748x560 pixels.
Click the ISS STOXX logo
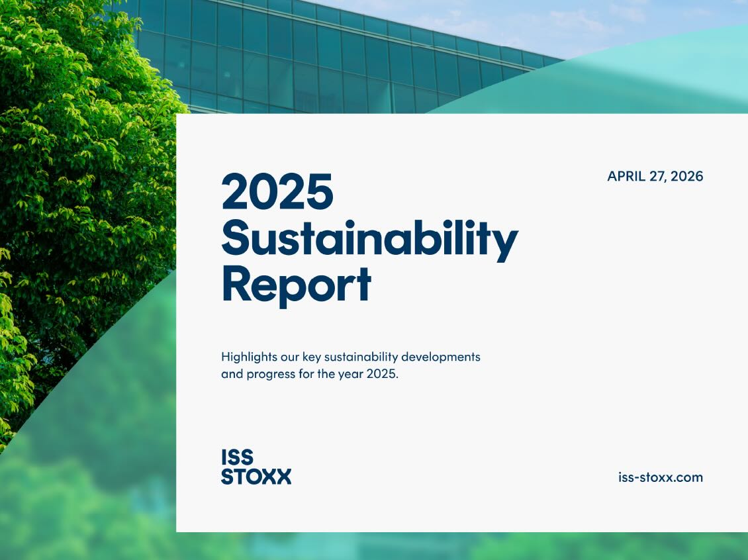coord(256,467)
